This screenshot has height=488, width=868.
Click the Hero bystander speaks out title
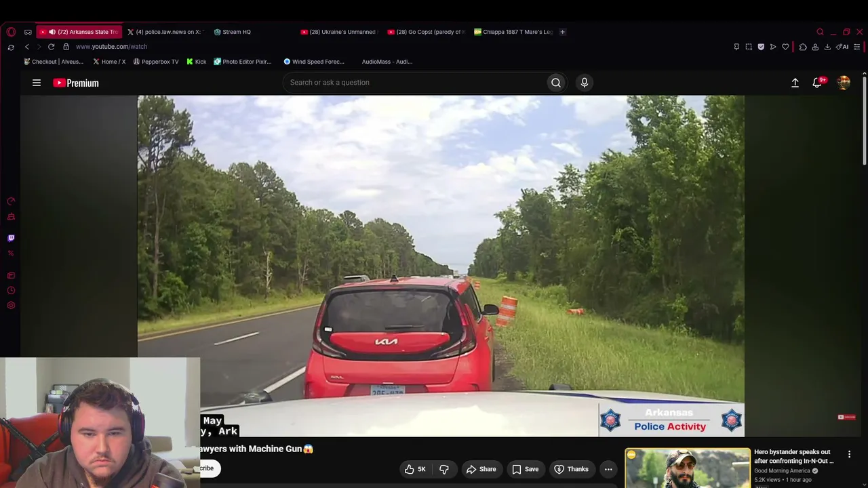pyautogui.click(x=793, y=457)
